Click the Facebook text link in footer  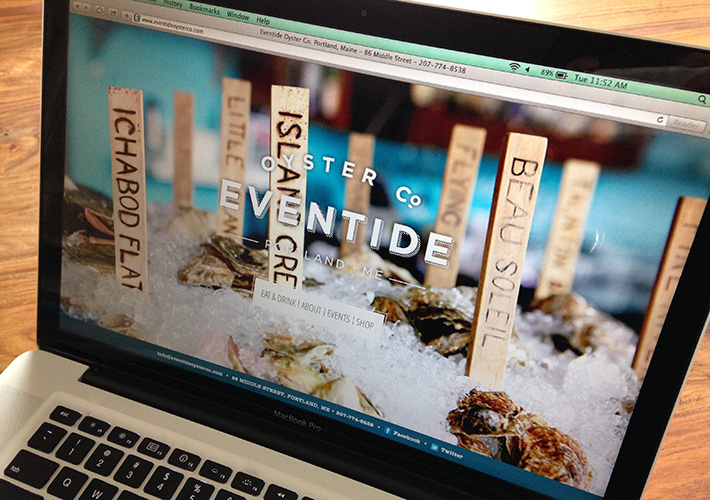[407, 437]
